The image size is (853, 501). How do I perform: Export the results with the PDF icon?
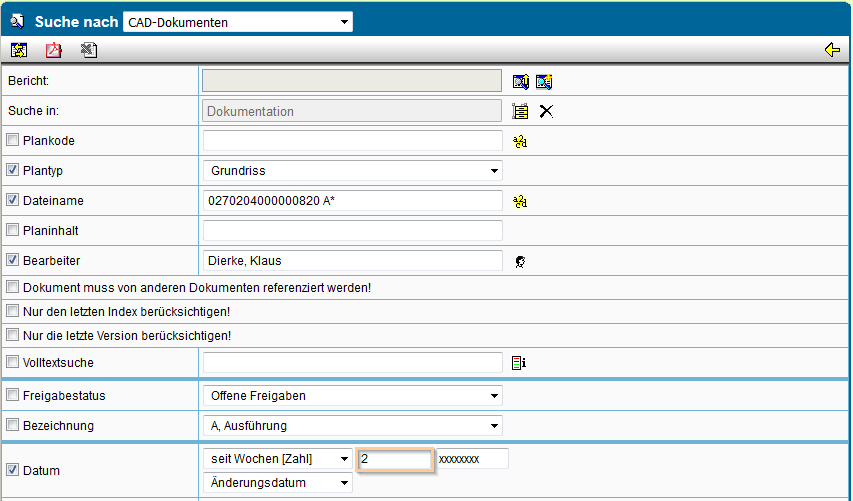coord(53,50)
